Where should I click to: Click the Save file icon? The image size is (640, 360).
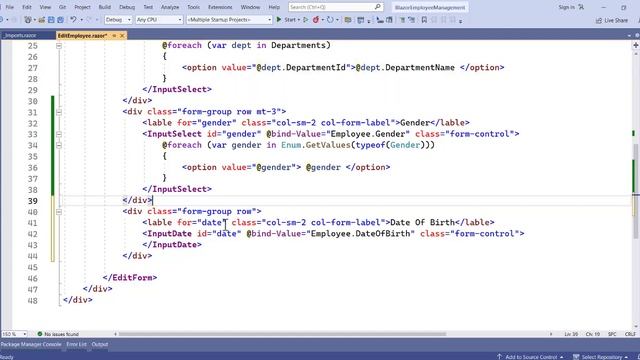(x=51, y=20)
